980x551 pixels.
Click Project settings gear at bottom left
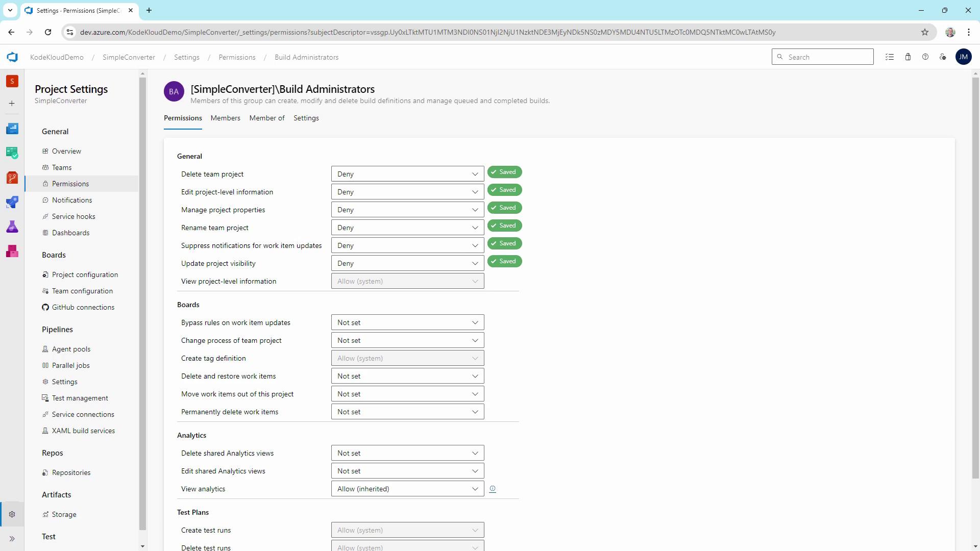tap(12, 514)
